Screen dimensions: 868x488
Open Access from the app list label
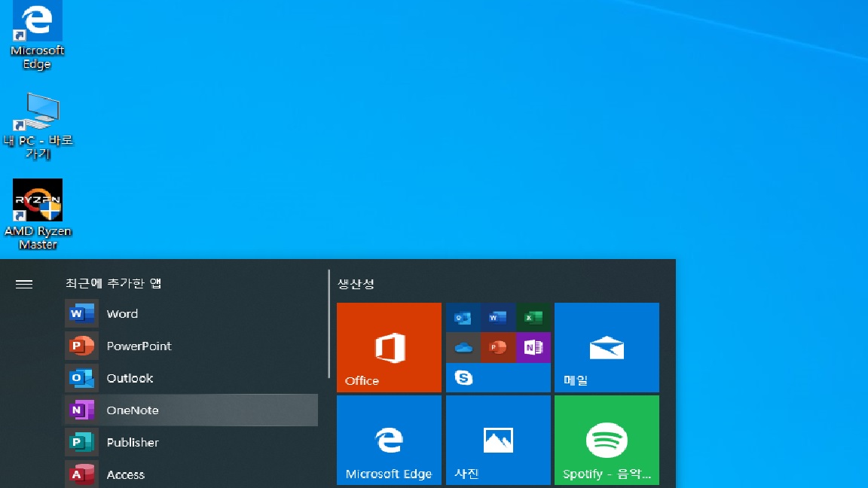pyautogui.click(x=126, y=474)
